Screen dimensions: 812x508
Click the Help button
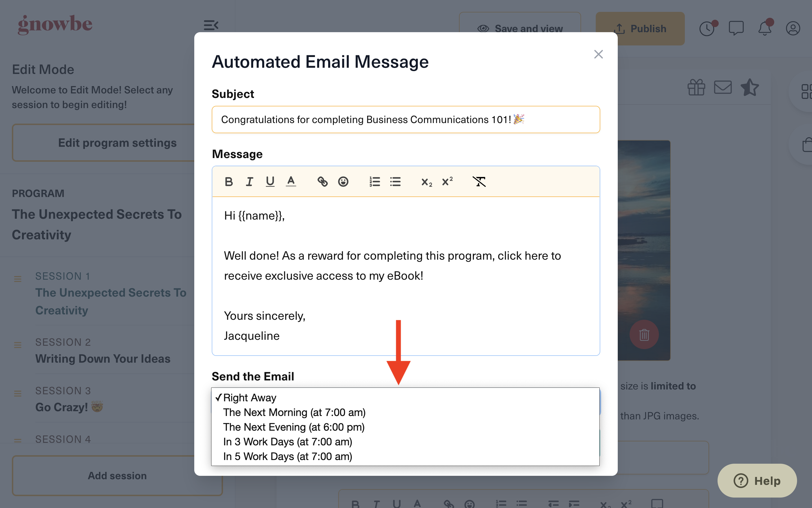click(x=757, y=480)
